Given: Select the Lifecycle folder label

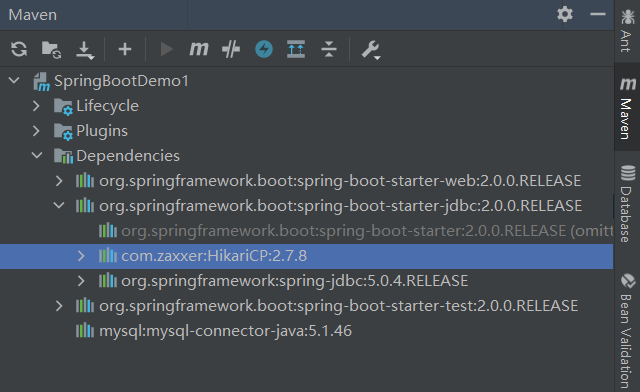Looking at the screenshot, I should pos(107,106).
